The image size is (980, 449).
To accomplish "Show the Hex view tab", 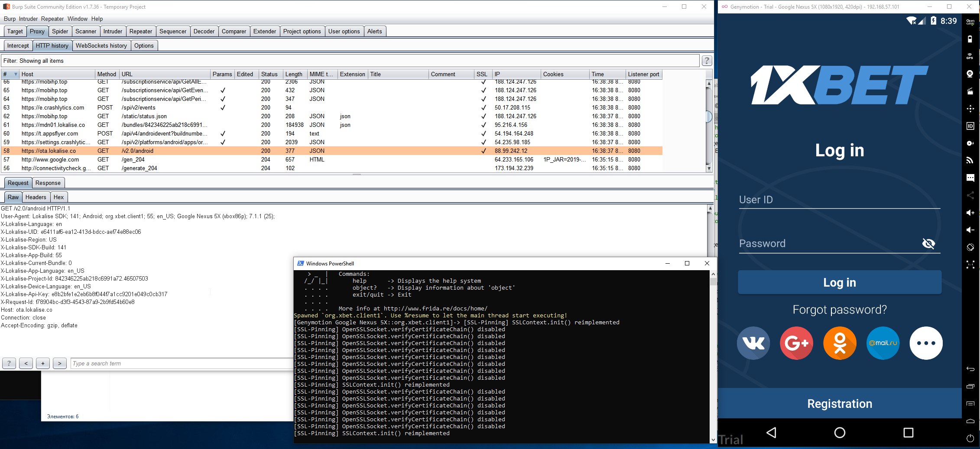I will tap(58, 197).
